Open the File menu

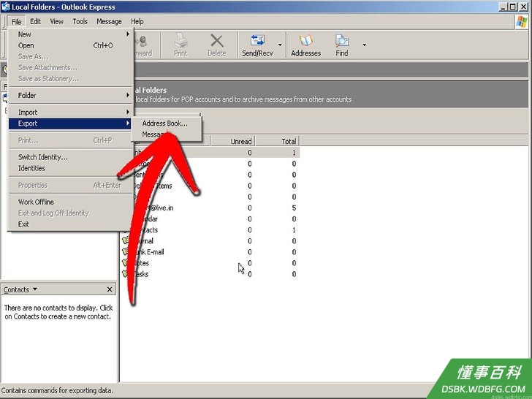tap(16, 22)
